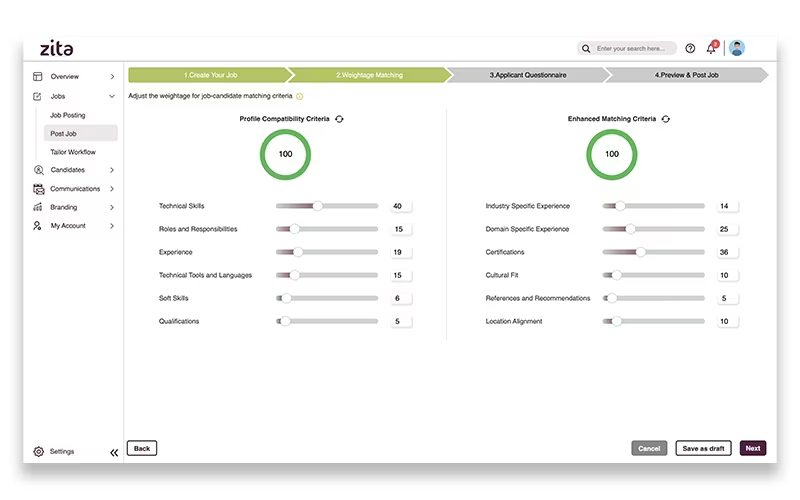Click Cultural Fit value box

click(728, 275)
